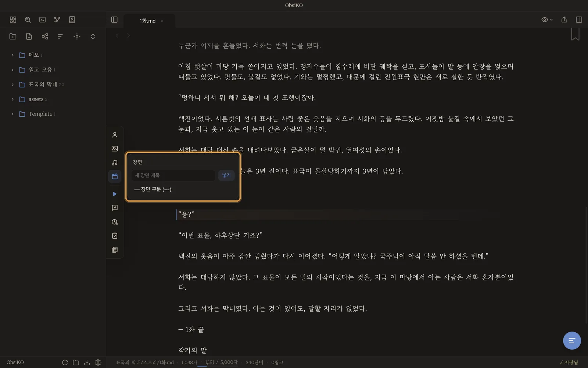Click the 1,191 / 5,000자 progress indicator
The width and height of the screenshot is (588, 368).
click(221, 362)
